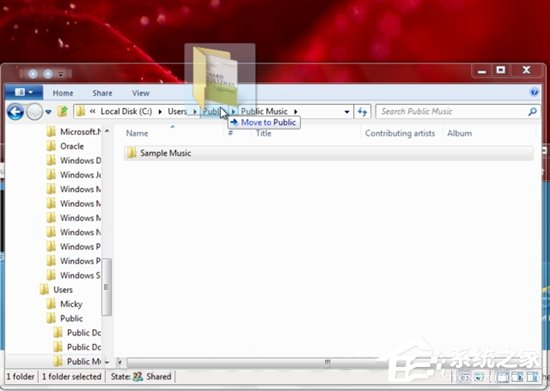Select the Public Mu folder in tree
The image size is (550, 391).
coord(84,361)
